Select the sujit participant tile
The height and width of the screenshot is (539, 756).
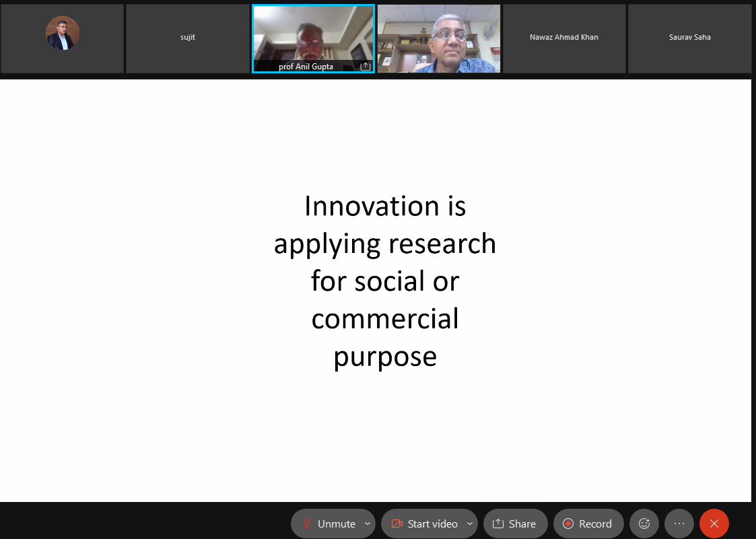click(x=187, y=38)
